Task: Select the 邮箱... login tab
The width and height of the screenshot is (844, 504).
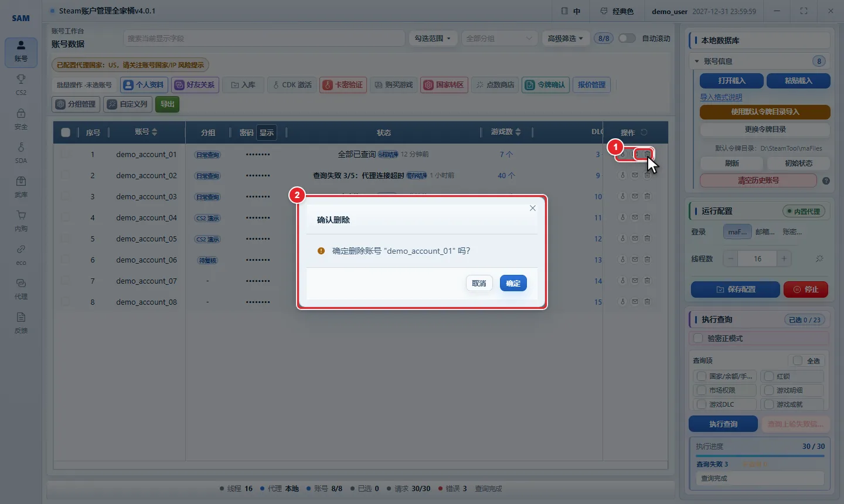Action: [765, 231]
